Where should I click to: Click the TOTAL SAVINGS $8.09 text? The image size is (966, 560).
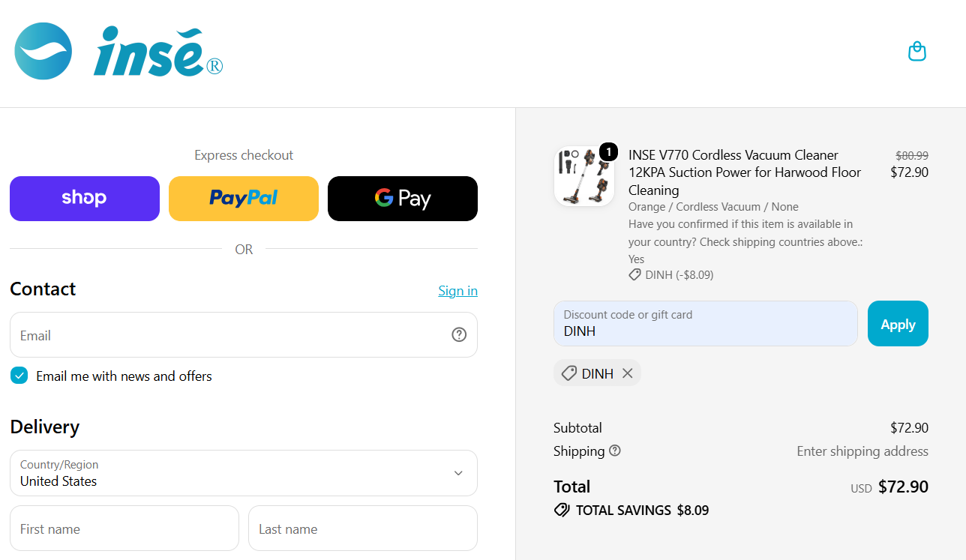pyautogui.click(x=642, y=511)
